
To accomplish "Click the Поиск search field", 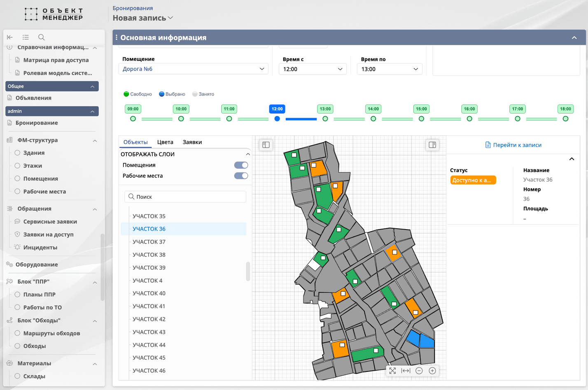I will click(x=185, y=197).
